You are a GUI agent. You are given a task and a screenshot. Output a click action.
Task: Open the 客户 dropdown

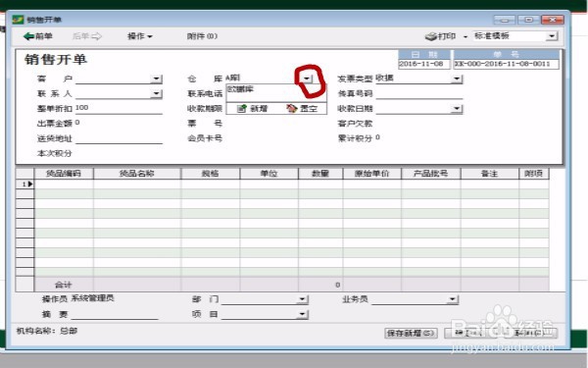pos(156,79)
